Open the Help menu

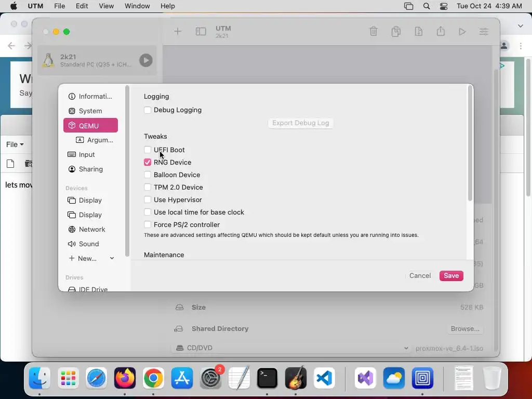[x=168, y=6]
